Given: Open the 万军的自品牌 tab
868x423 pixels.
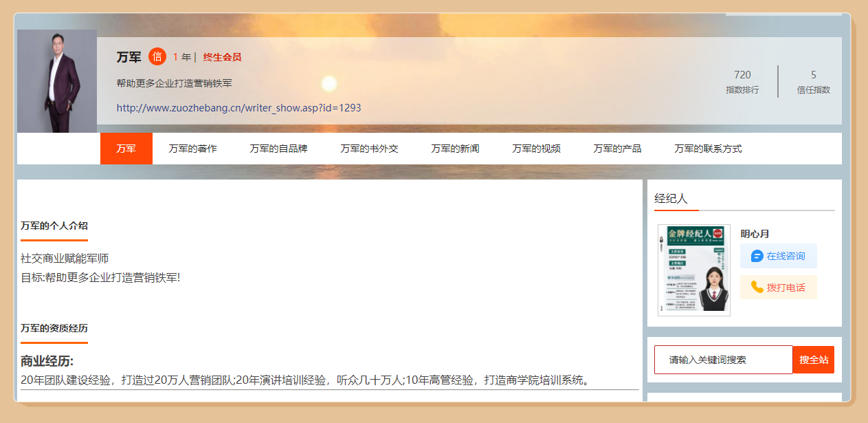Looking at the screenshot, I should [x=278, y=149].
